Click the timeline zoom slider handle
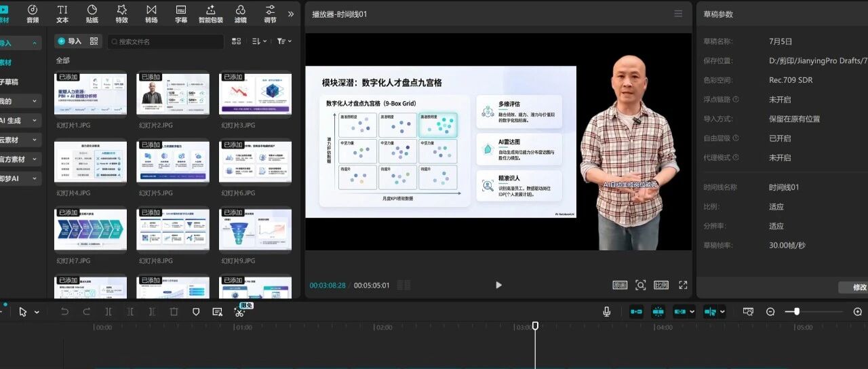 [797, 311]
